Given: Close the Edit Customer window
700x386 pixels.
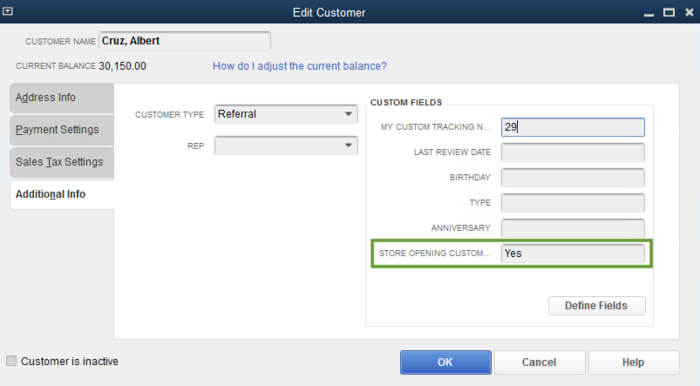Looking at the screenshot, I should tap(689, 12).
